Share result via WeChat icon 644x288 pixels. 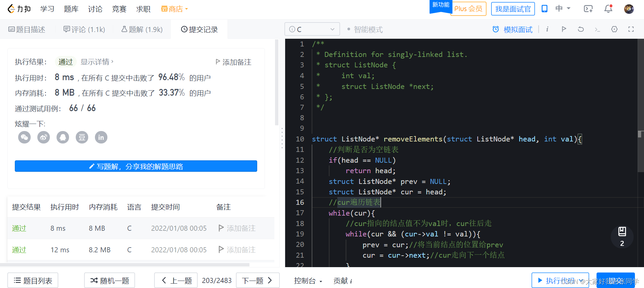tap(24, 137)
